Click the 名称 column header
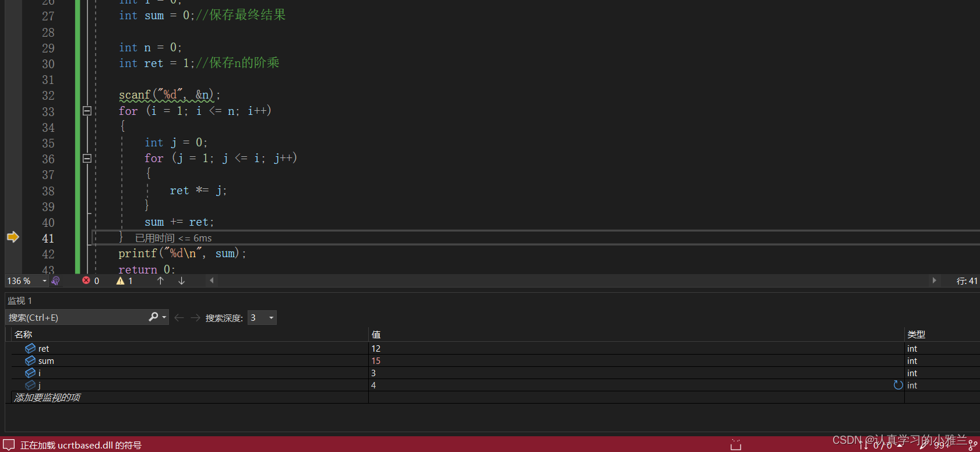 click(x=23, y=334)
